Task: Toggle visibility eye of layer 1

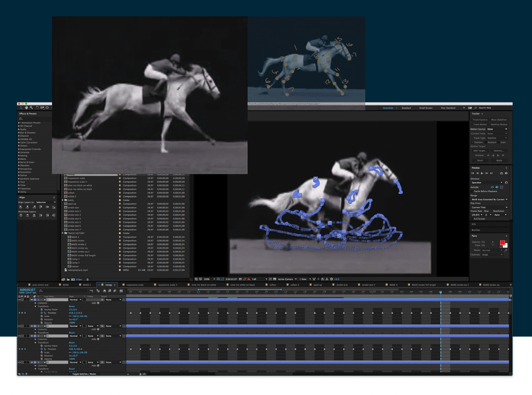Action: [x=20, y=300]
